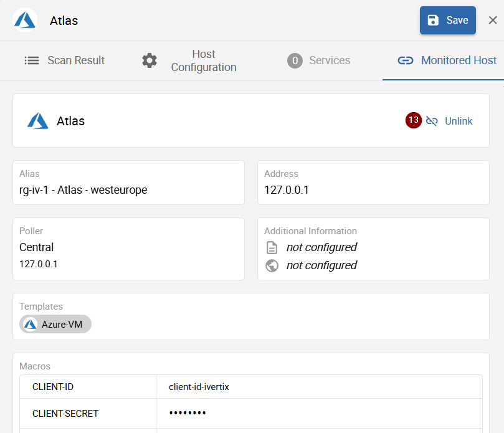Click the floppy disk icon in Save button
504x433 pixels.
[433, 21]
